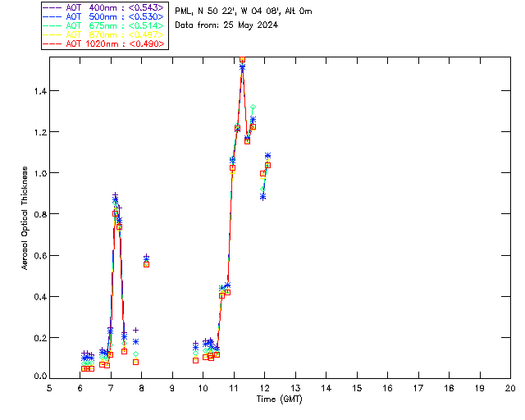Click the hour 7 x-axis label
525x420 pixels.
(x=111, y=388)
